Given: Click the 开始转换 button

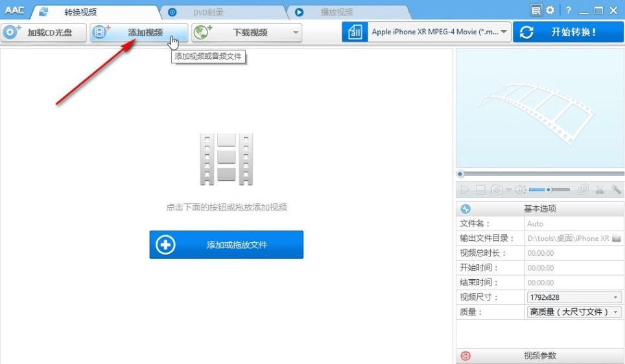Looking at the screenshot, I should point(568,32).
